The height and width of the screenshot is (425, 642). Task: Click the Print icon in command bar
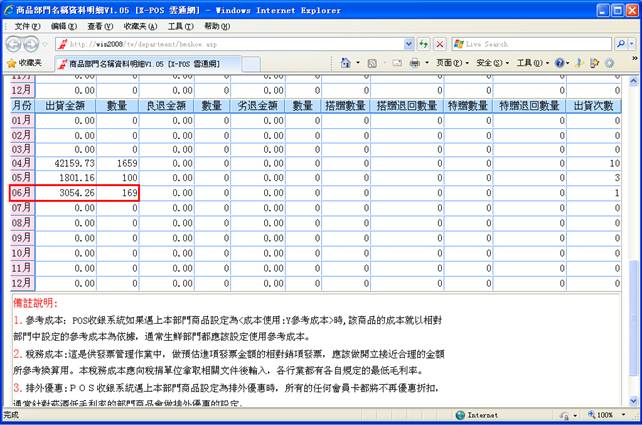(414, 63)
